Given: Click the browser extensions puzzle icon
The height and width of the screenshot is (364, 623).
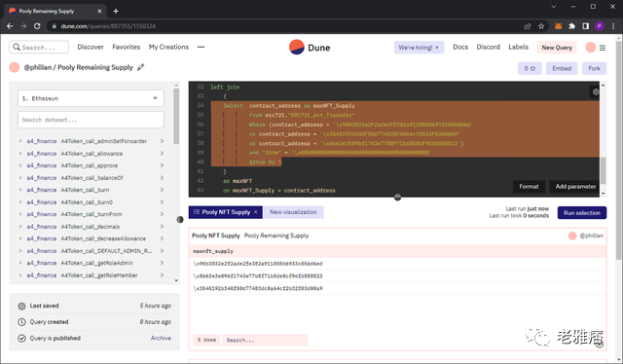Looking at the screenshot, I should tap(571, 26).
